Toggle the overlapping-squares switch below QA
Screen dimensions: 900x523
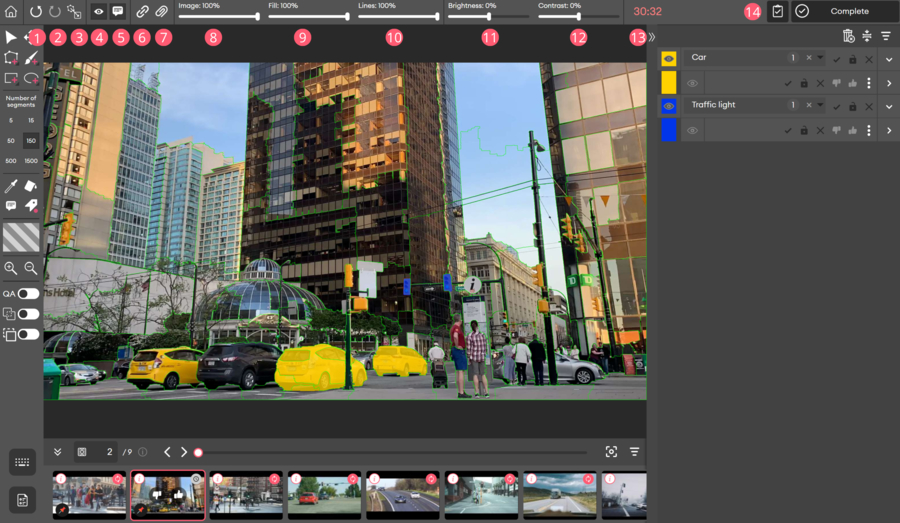pos(28,314)
